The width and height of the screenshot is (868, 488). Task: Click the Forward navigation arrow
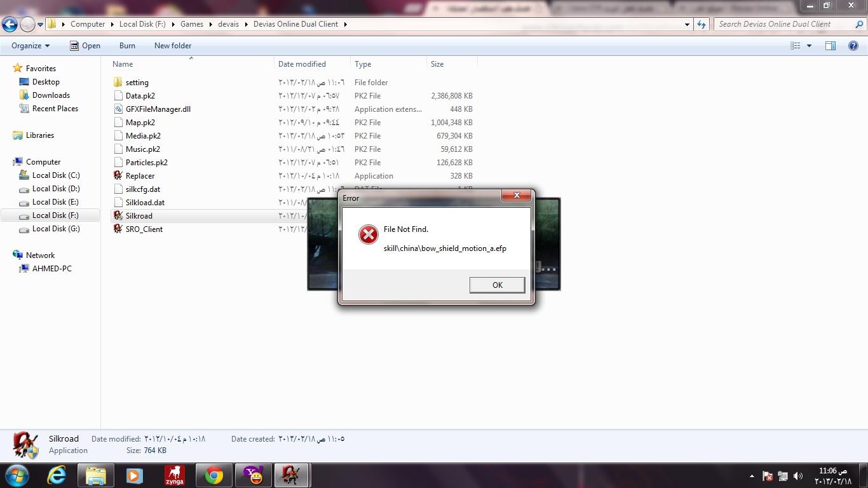point(27,24)
